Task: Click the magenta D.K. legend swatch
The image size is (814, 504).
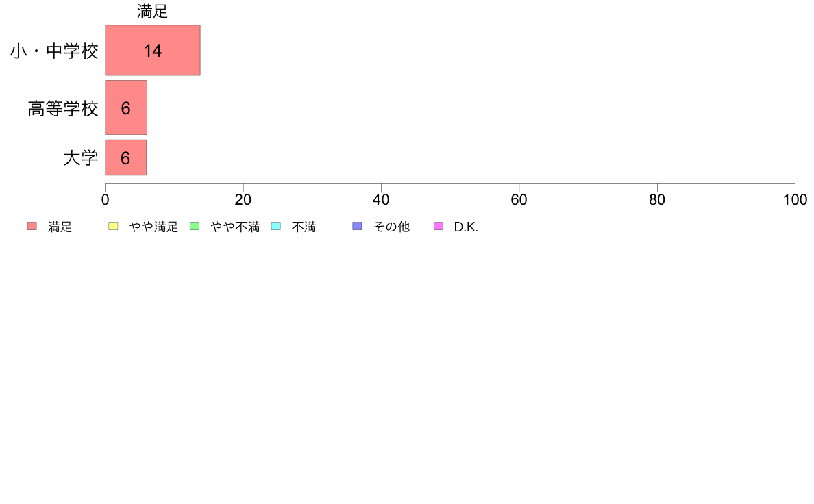Action: pos(439,226)
